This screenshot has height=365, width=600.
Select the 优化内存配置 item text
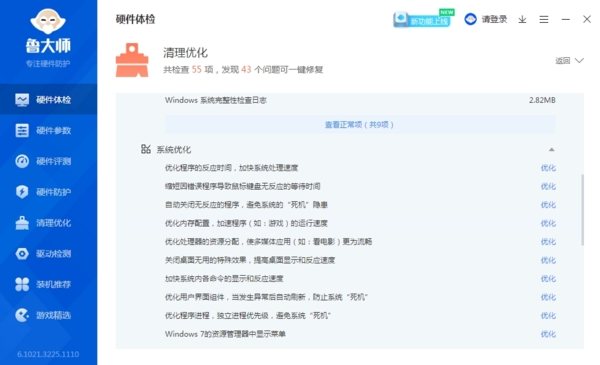click(x=246, y=223)
